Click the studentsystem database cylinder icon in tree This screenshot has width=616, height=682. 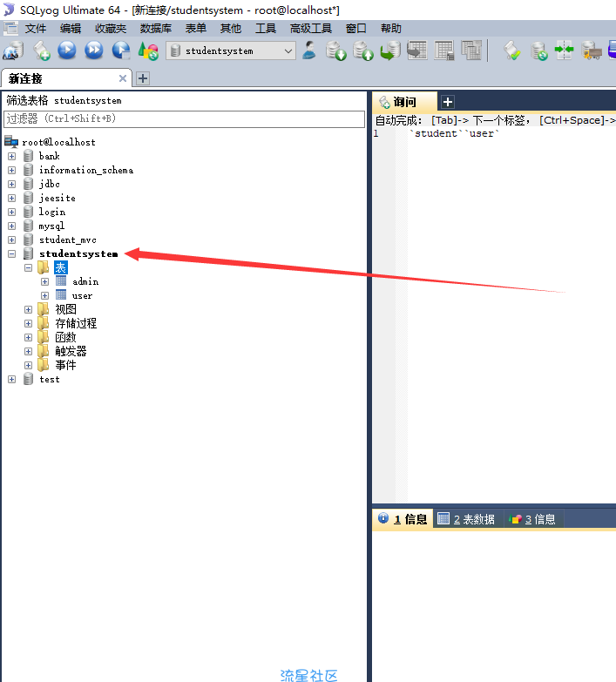28,253
